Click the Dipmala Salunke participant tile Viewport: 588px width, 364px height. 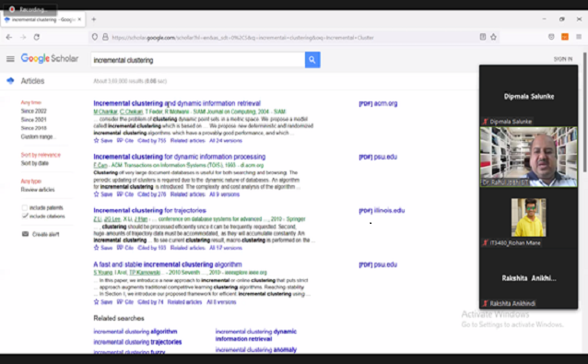(x=528, y=96)
